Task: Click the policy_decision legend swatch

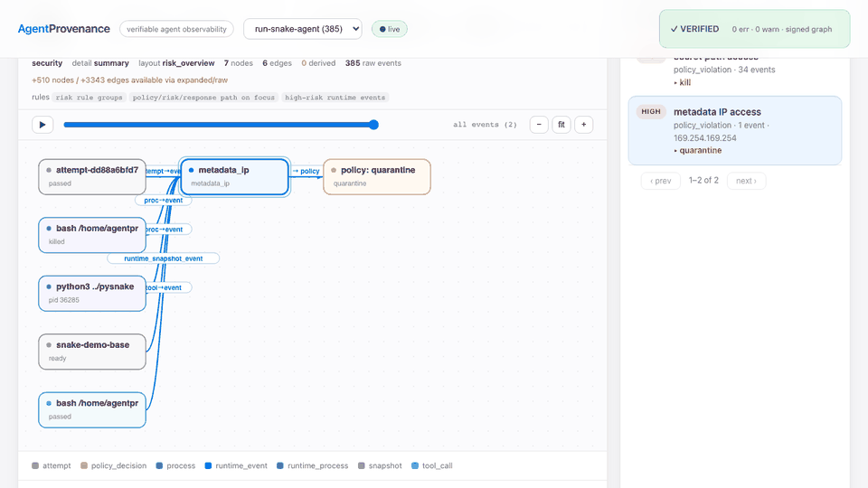Action: click(x=84, y=466)
